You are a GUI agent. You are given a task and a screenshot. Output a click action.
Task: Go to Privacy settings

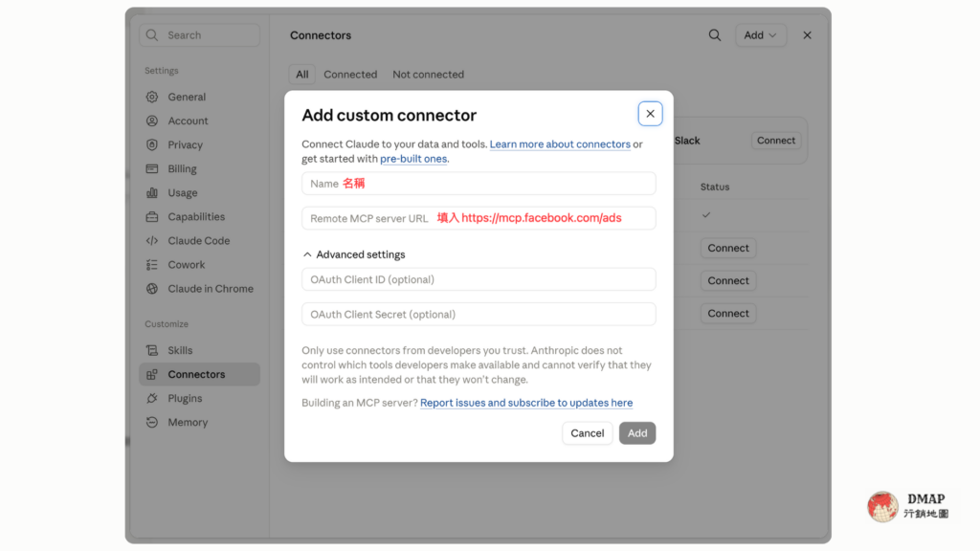tap(199, 145)
